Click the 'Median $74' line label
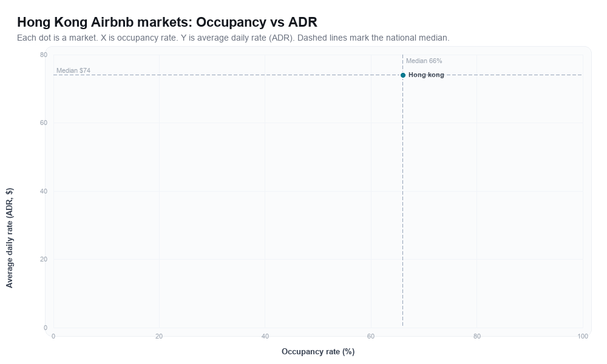This screenshot has height=364, width=607. (73, 70)
